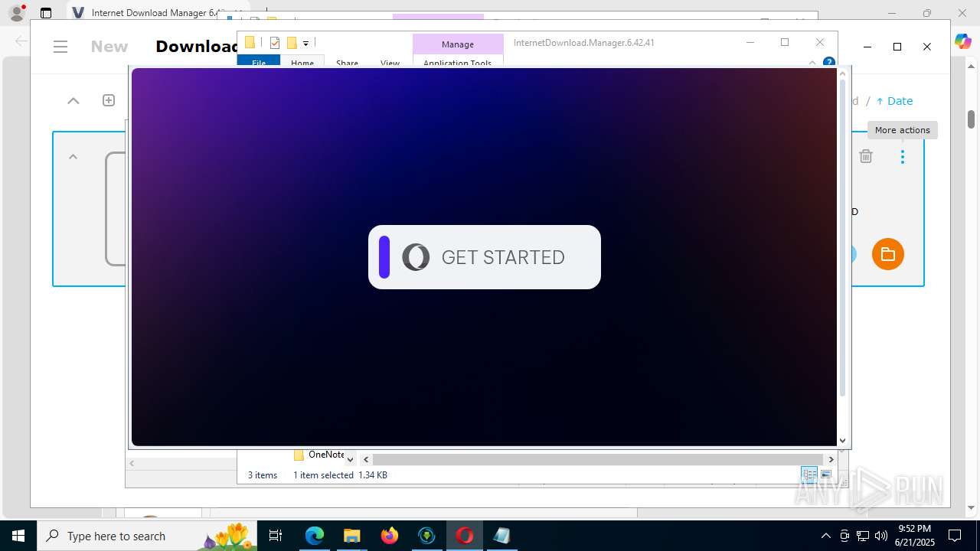Click the Properties quick access checkmark icon
980x551 pixels.
(x=275, y=43)
